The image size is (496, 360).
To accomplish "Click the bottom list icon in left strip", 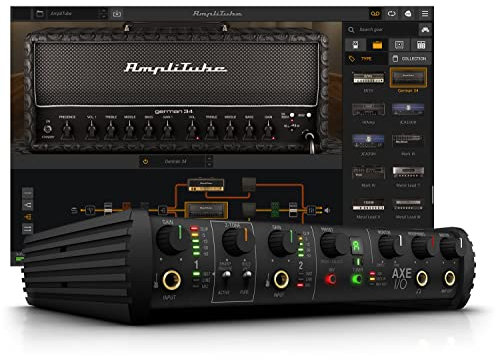I will [28, 229].
